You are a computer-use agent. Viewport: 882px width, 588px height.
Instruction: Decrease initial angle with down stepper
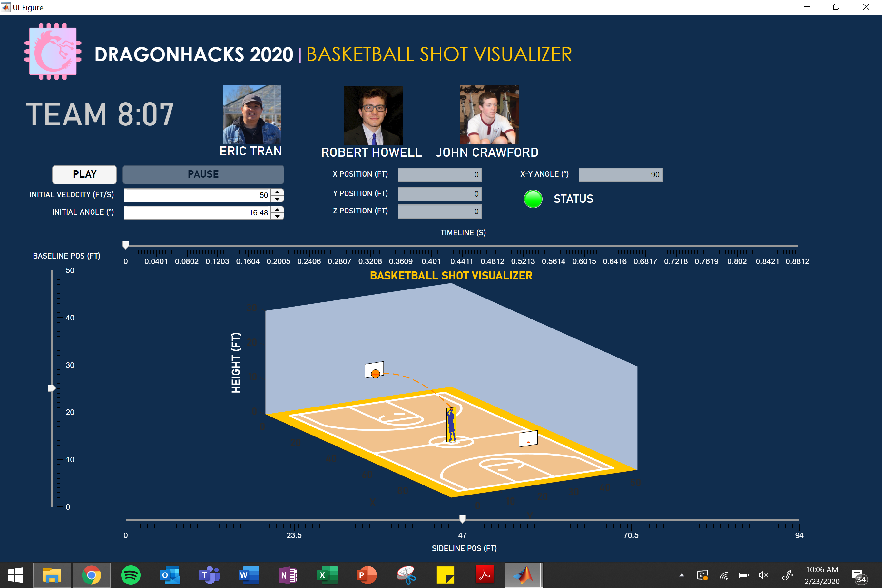[277, 216]
